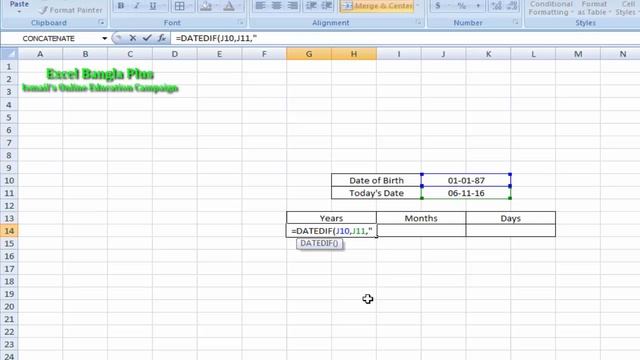
Task: Cancel the formula entry with X
Action: [x=133, y=38]
